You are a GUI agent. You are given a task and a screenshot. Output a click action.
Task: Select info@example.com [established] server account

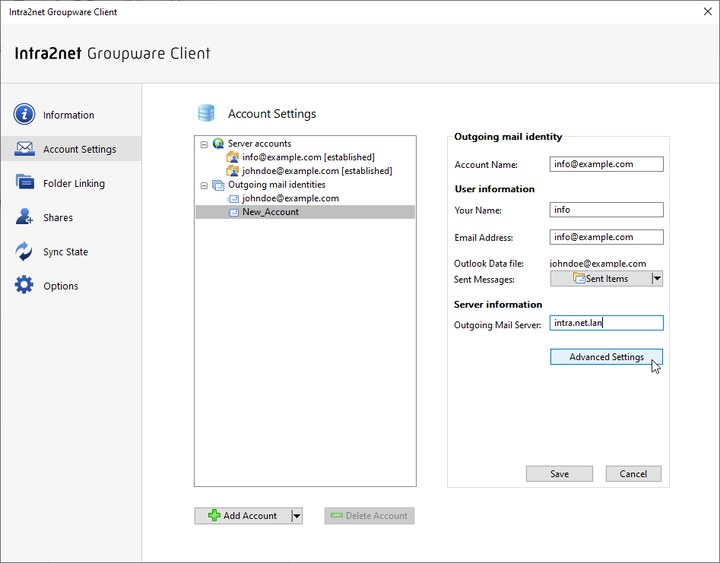308,157
